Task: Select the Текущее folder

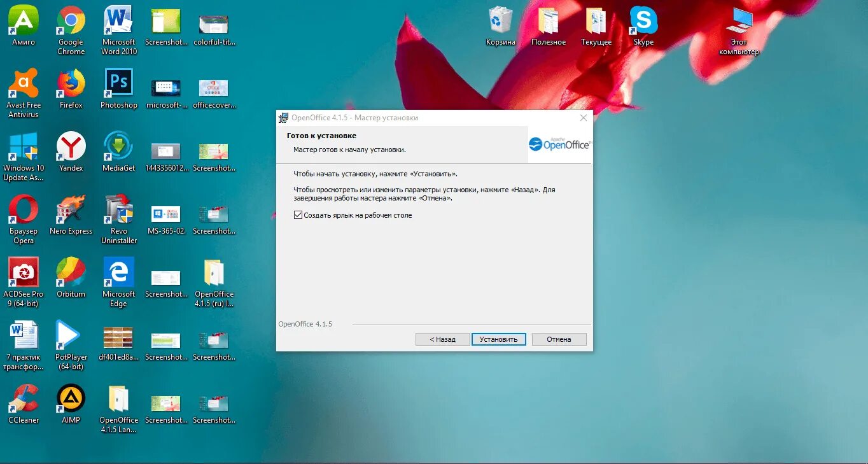Action: tap(596, 26)
